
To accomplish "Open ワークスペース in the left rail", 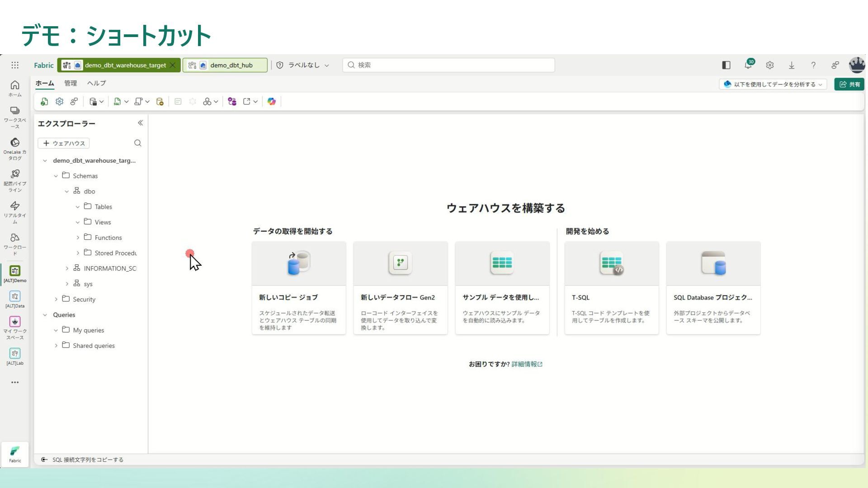I will coord(15,117).
